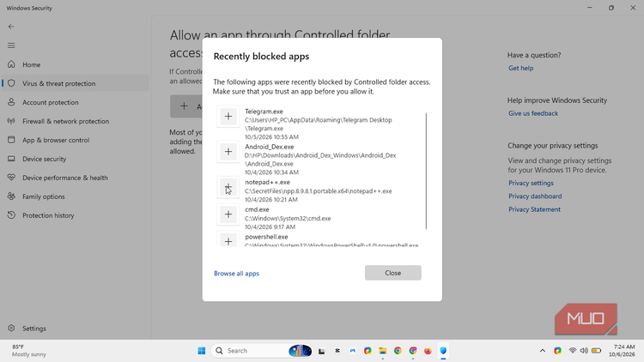Open the Privacy dashboard link

click(535, 196)
